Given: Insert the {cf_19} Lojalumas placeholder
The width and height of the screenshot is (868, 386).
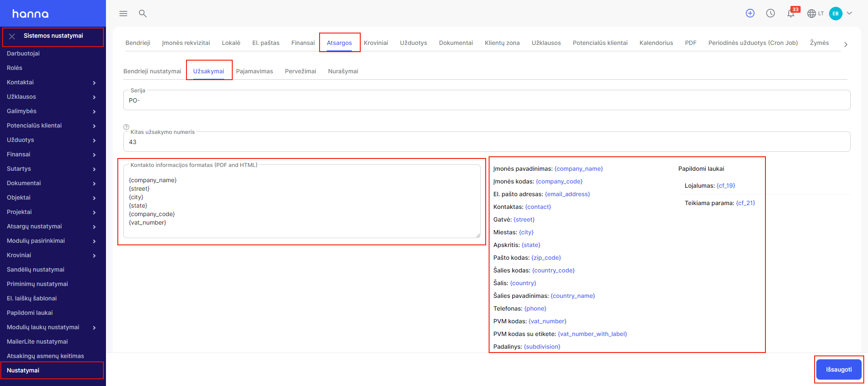Looking at the screenshot, I should click(x=726, y=186).
